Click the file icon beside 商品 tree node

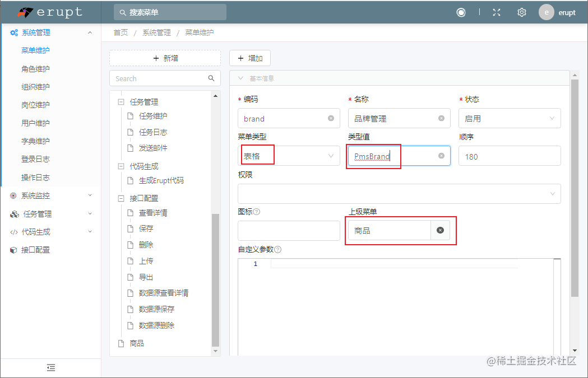[121, 343]
